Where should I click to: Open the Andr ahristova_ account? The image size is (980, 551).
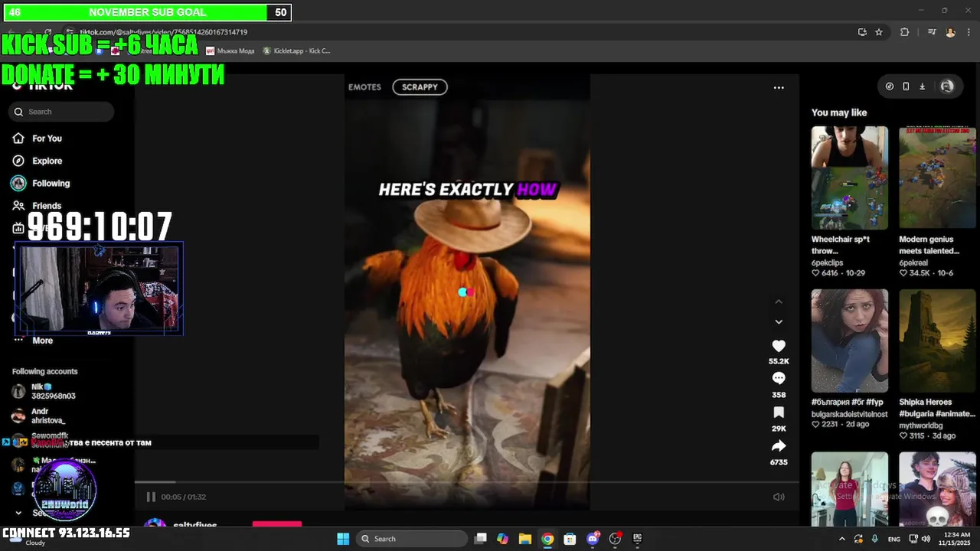(x=47, y=416)
